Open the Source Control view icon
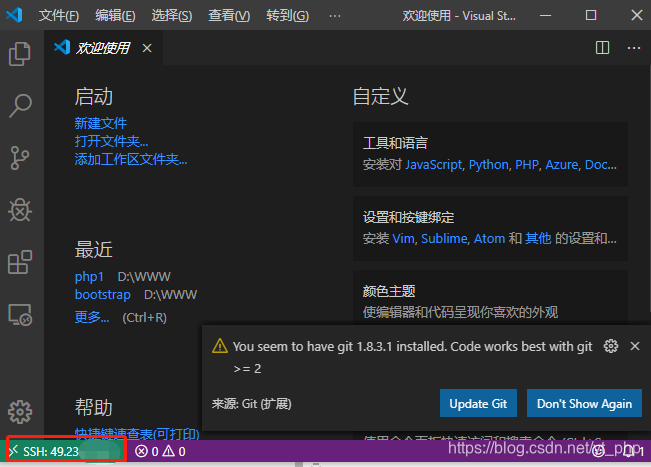 (20, 158)
